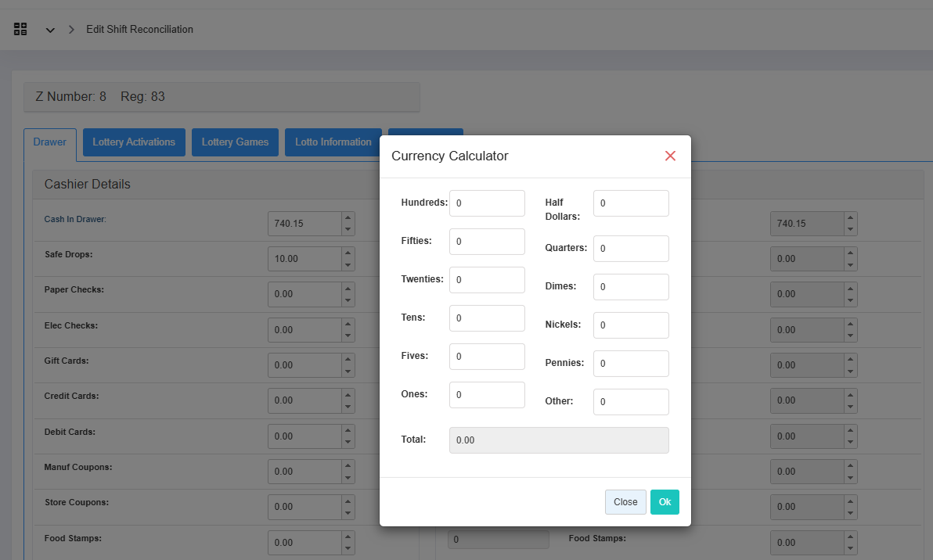
Task: Expand the chevron dropdown beside grid icon
Action: [50, 30]
